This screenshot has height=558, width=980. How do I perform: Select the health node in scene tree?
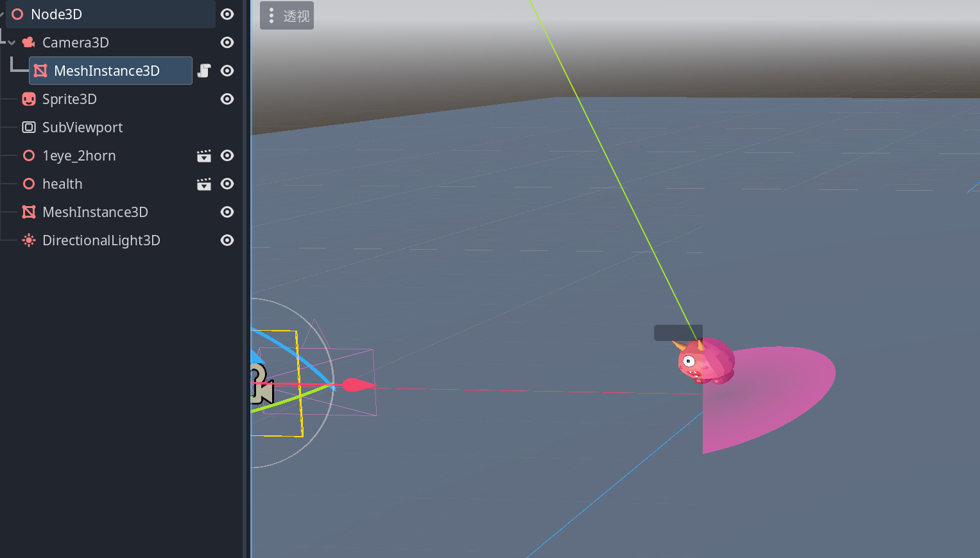coord(62,184)
